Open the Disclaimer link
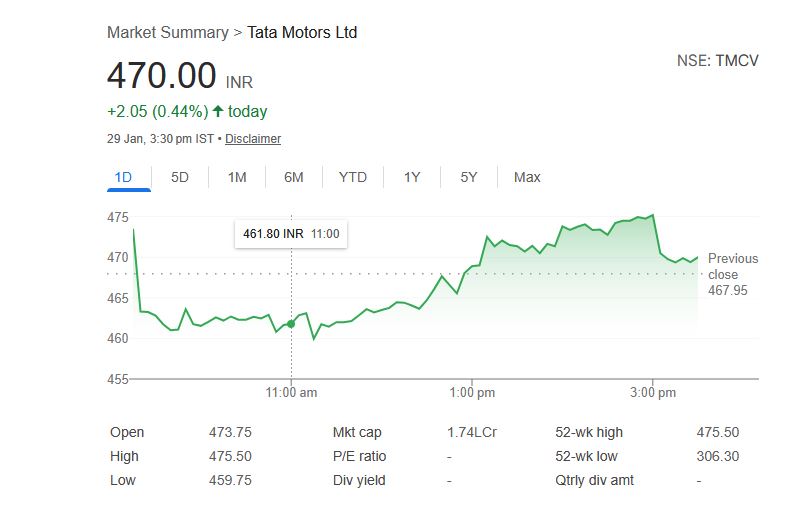 point(253,139)
